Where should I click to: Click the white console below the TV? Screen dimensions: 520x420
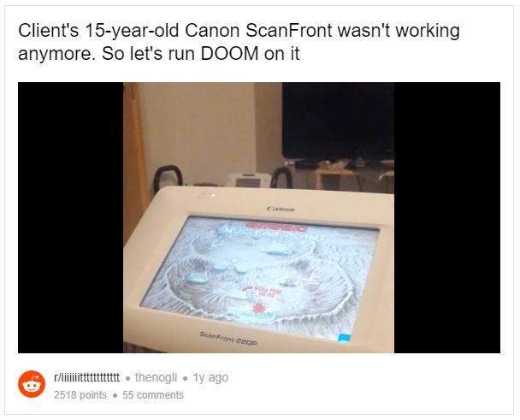pos(248,180)
